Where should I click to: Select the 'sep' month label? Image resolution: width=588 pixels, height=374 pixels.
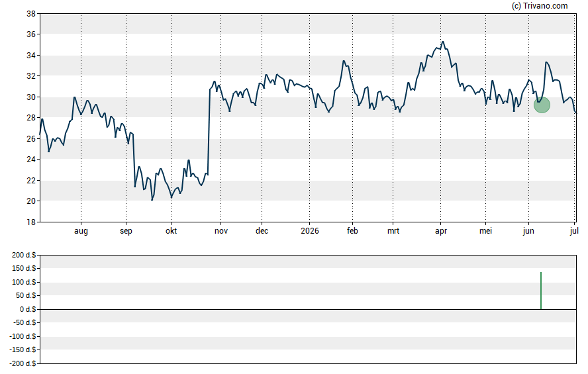pyautogui.click(x=126, y=231)
